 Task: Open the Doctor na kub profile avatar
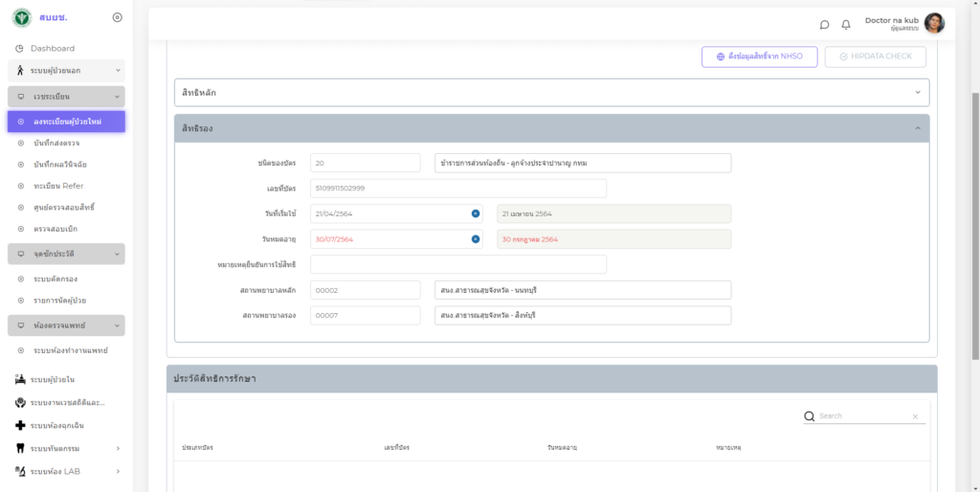click(934, 24)
